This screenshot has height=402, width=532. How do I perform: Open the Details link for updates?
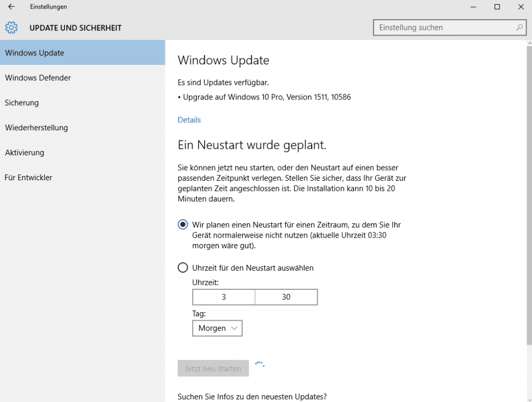(x=189, y=120)
